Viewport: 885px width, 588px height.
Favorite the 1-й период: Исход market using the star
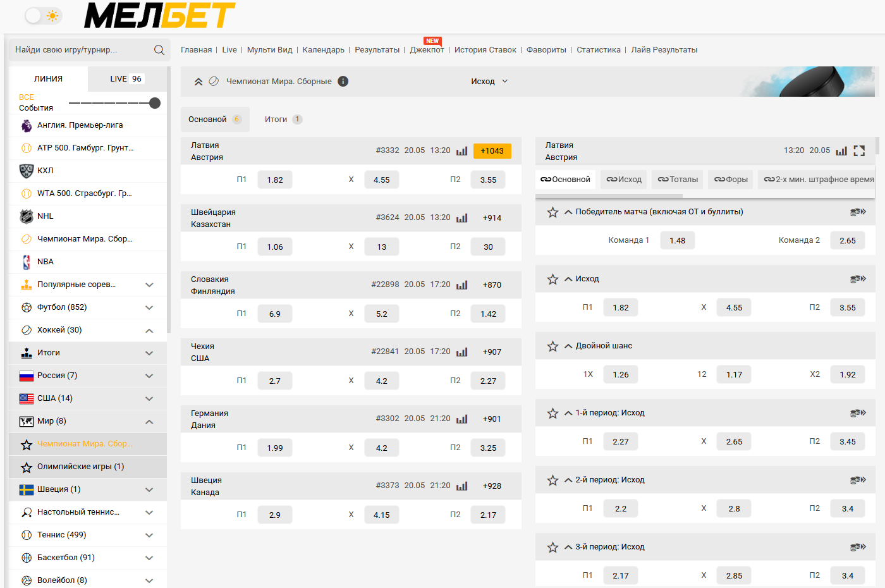pyautogui.click(x=552, y=413)
